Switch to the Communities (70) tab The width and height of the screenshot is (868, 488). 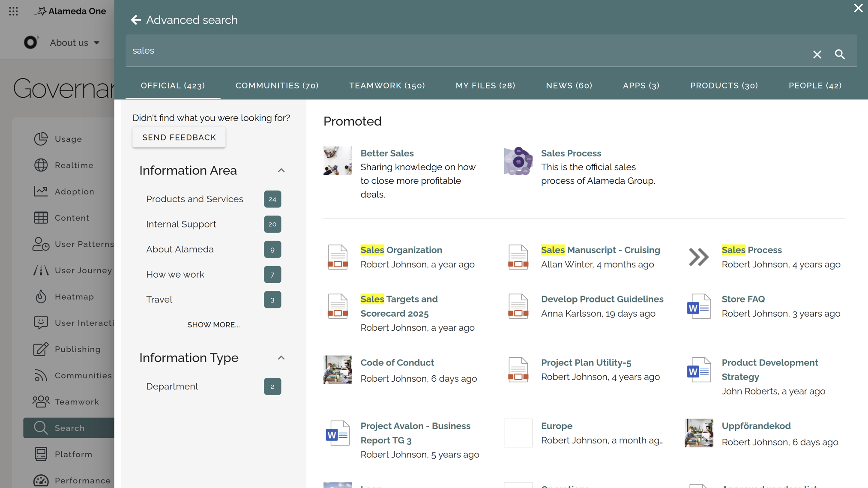coord(277,86)
